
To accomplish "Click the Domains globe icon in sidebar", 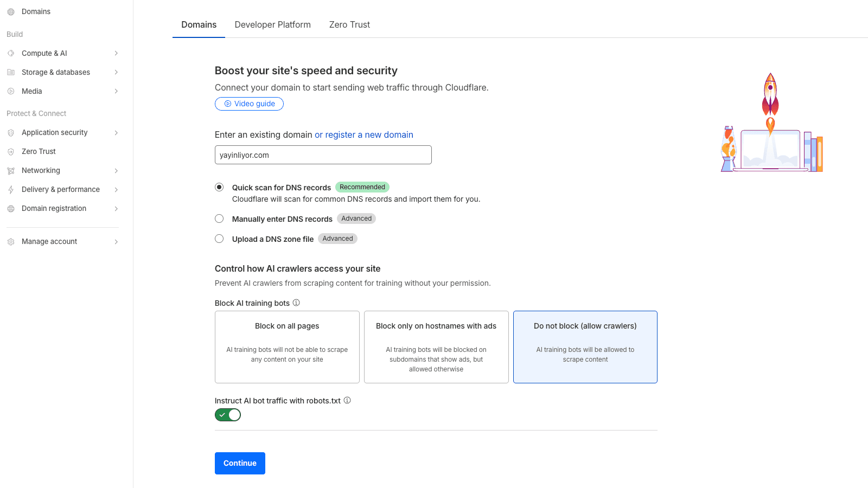I will [11, 12].
